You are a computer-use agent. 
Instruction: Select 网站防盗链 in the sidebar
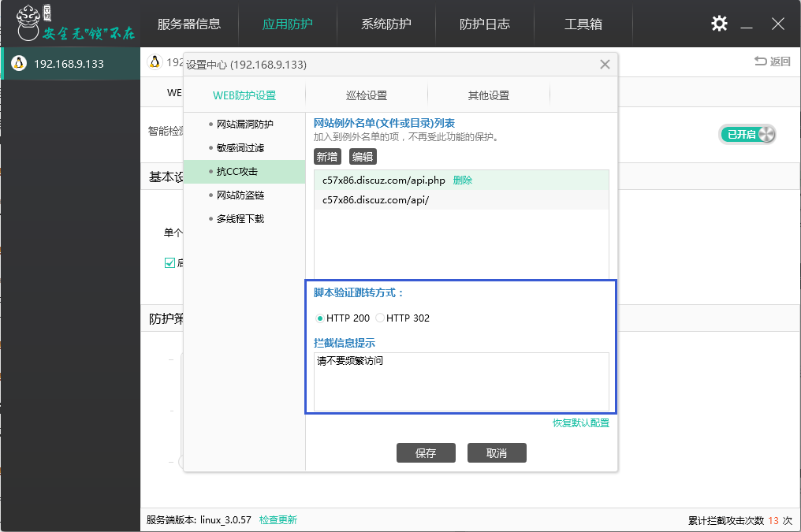pyautogui.click(x=244, y=195)
